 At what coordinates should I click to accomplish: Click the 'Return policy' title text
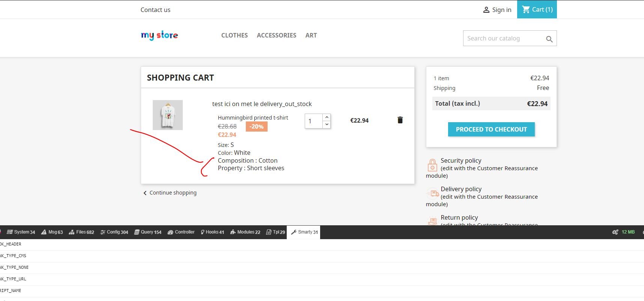click(459, 217)
